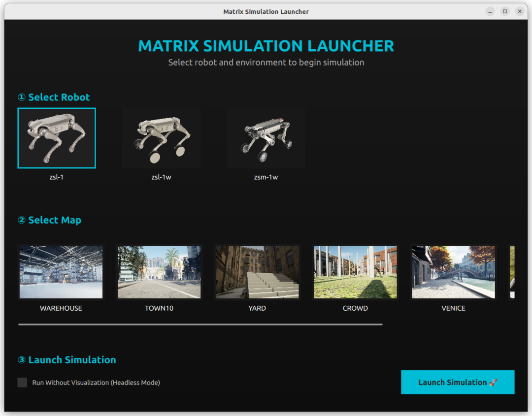Pick the zsm-1w robot image
The height and width of the screenshot is (416, 532).
266,138
